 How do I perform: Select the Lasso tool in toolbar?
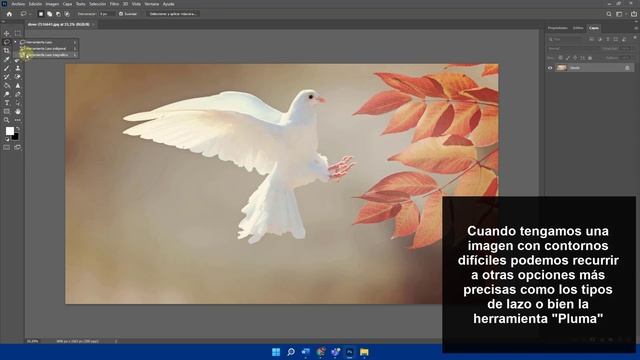(x=7, y=42)
